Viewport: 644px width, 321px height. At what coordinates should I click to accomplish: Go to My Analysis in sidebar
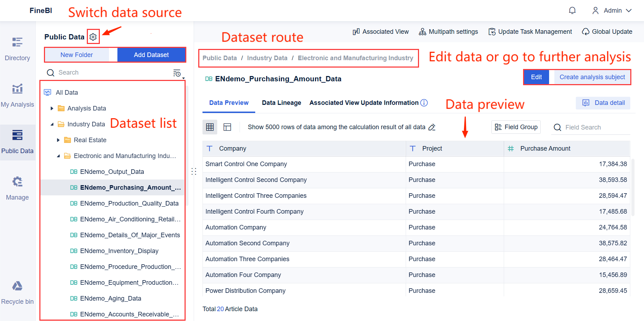coord(17,95)
